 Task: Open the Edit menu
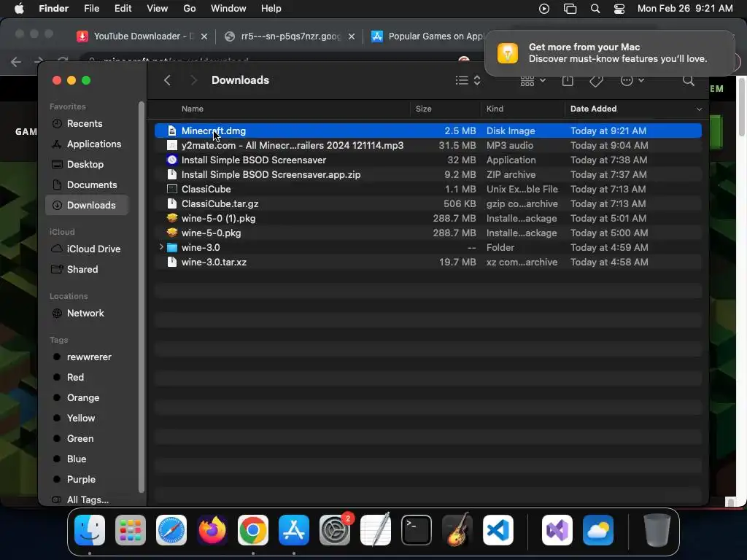click(x=123, y=9)
